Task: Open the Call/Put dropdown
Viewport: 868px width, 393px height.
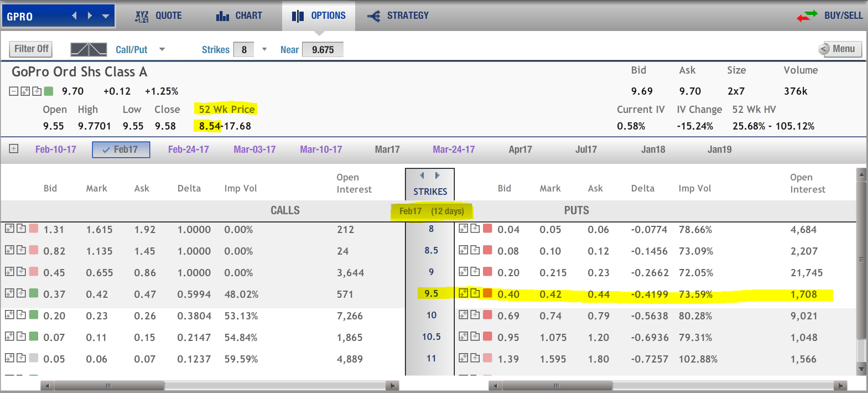Action: (162, 49)
